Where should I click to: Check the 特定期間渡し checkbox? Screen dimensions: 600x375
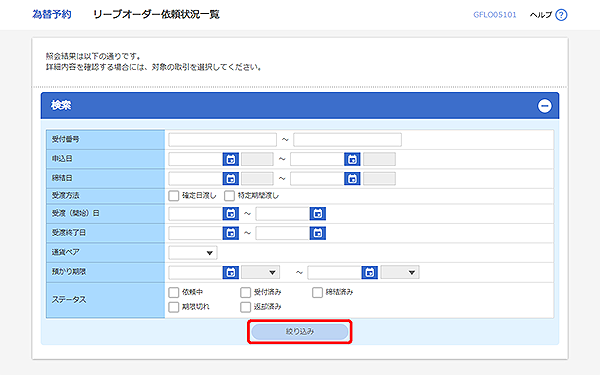tap(230, 196)
